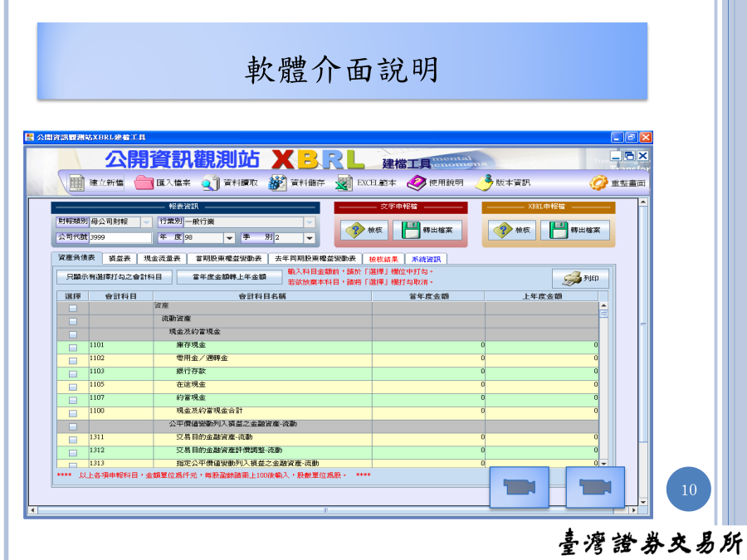Click 只顯示有選擇打勾之會計科目 button
This screenshot has height=560, width=747.
tap(114, 277)
